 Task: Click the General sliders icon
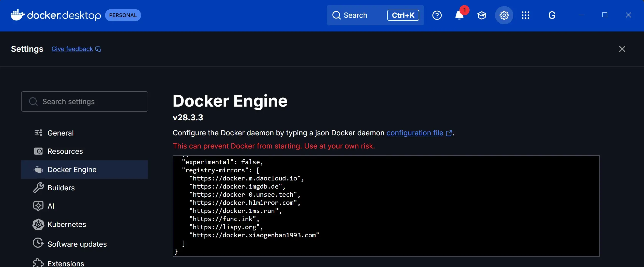(38, 133)
